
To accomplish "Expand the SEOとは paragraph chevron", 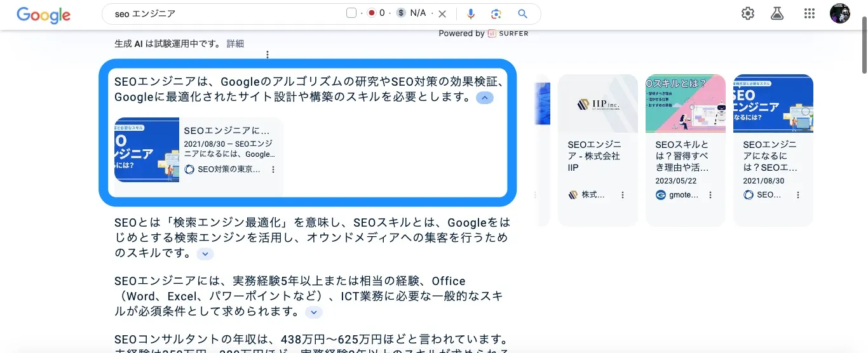I will tap(205, 254).
